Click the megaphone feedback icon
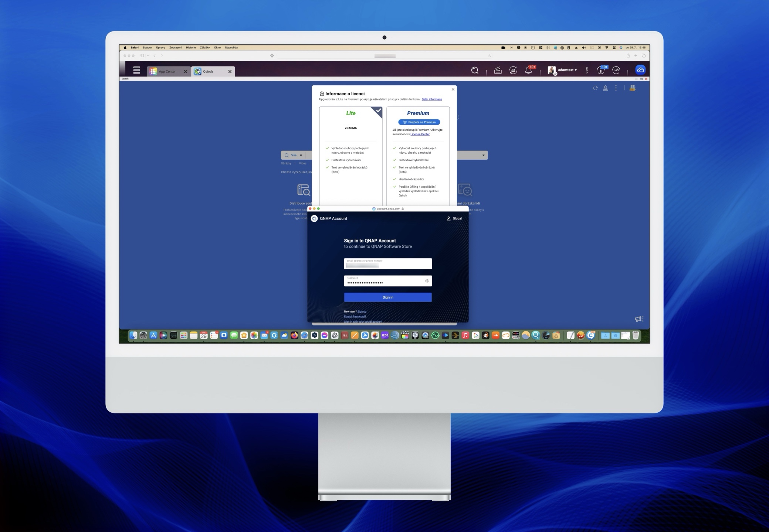The width and height of the screenshot is (769, 532). 639,319
